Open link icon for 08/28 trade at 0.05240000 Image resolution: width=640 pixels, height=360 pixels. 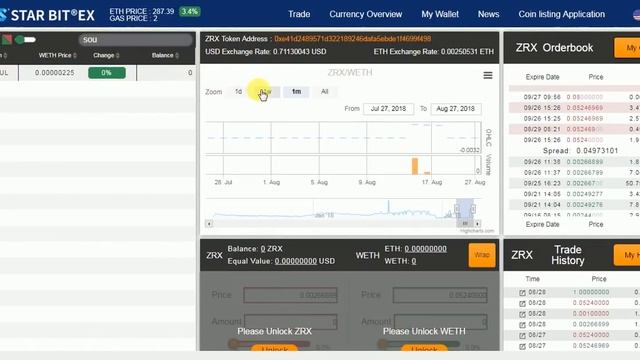coord(522,303)
